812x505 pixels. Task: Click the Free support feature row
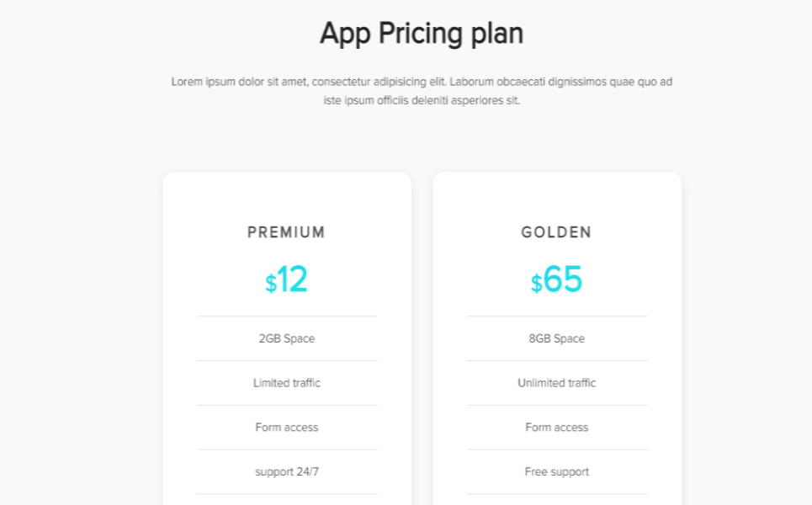tap(556, 472)
